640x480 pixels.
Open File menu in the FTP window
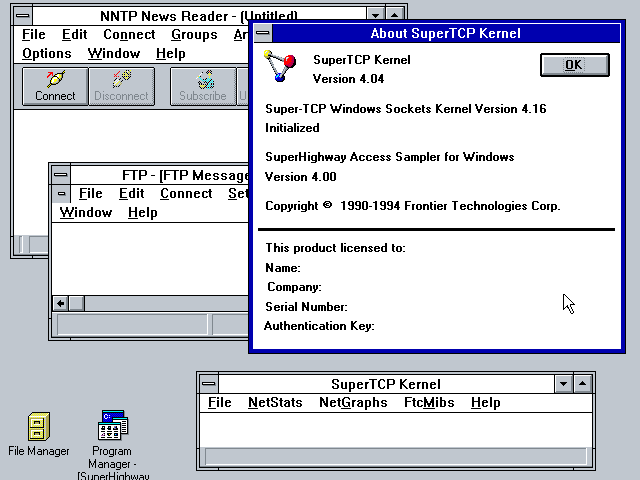91,193
